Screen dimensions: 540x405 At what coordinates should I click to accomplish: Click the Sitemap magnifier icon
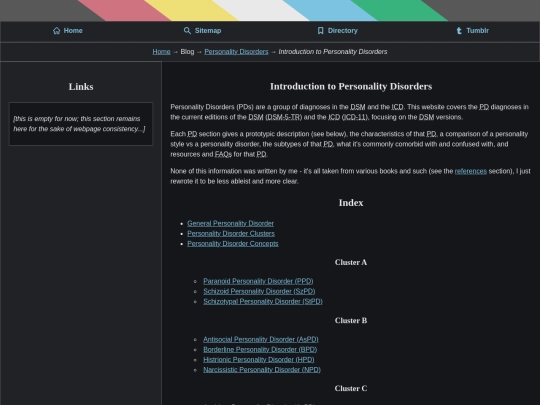click(x=187, y=31)
